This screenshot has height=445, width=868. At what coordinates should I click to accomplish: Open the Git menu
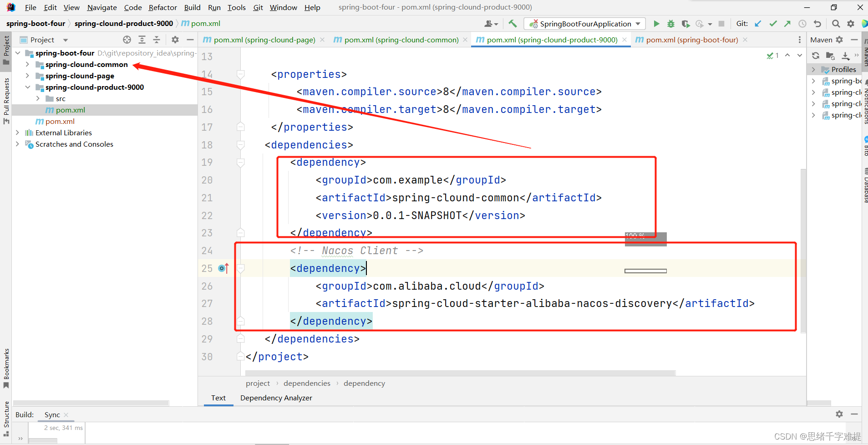258,7
